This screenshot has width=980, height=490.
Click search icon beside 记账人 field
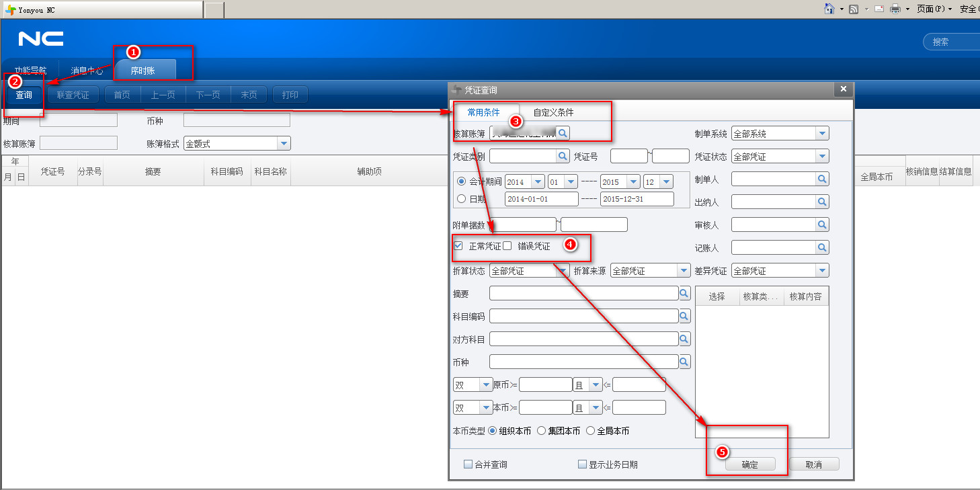[822, 247]
